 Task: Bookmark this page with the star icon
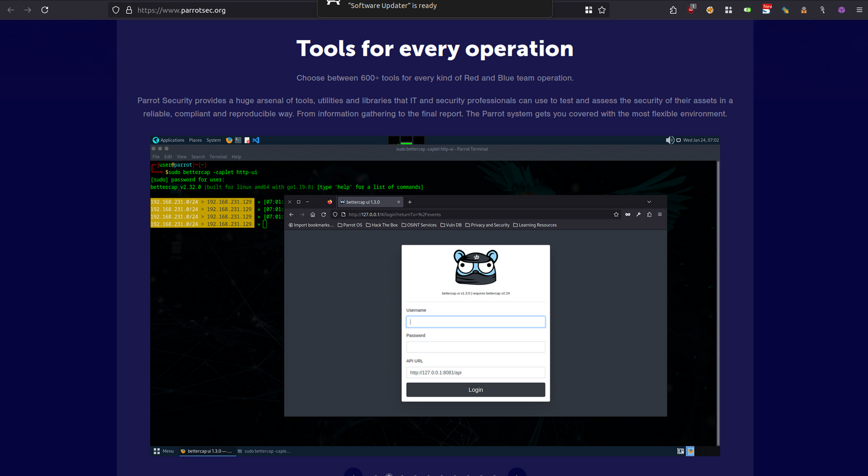point(602,10)
